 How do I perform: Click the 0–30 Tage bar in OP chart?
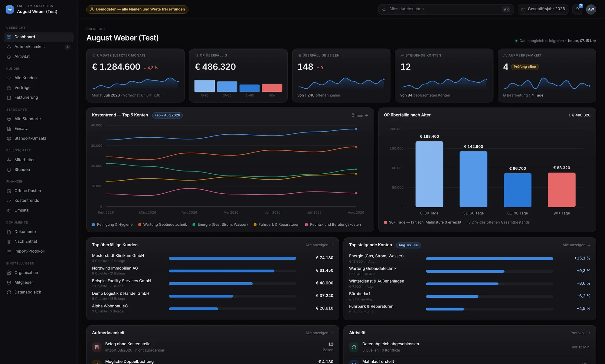click(x=429, y=174)
